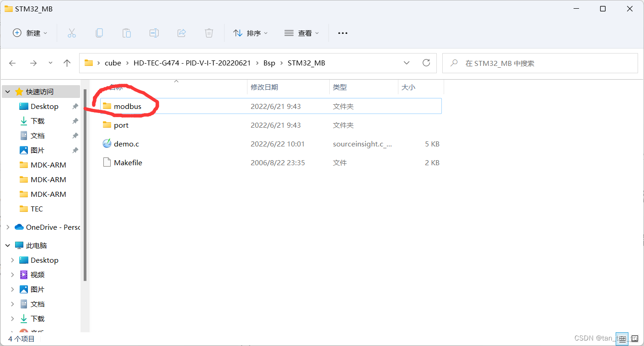Click the demo.c size value 5 KB
This screenshot has width=644, height=346.
click(432, 144)
